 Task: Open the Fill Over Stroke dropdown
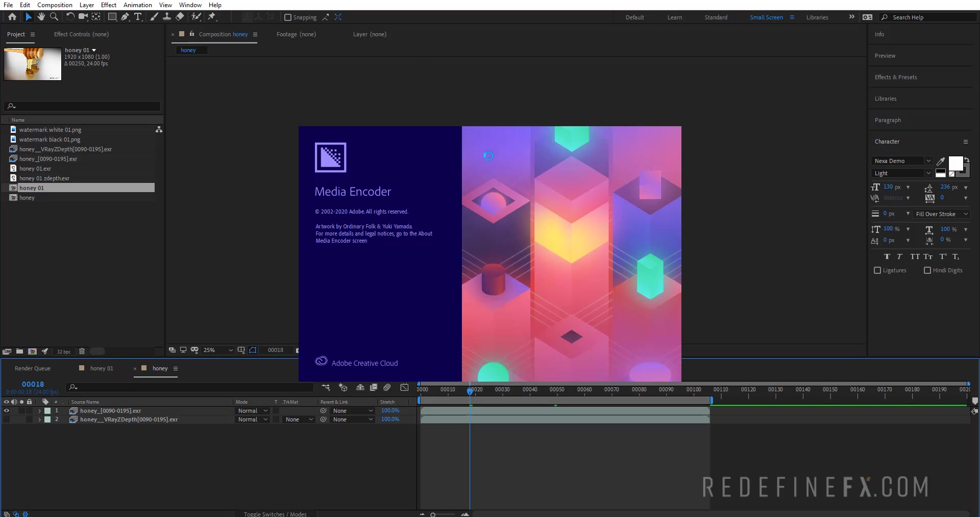pyautogui.click(x=941, y=214)
